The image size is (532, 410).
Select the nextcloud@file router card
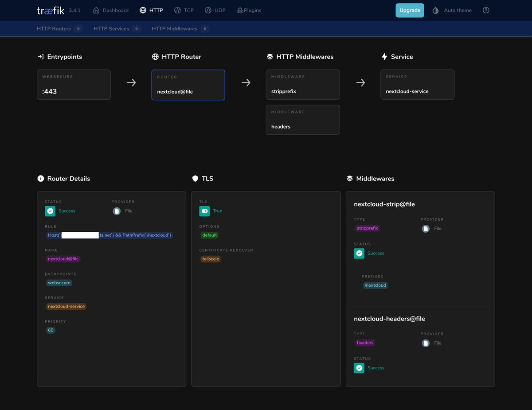188,85
